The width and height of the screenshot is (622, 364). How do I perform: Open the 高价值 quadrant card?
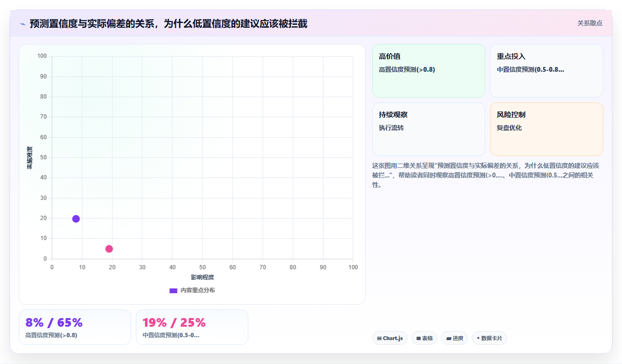coord(429,71)
